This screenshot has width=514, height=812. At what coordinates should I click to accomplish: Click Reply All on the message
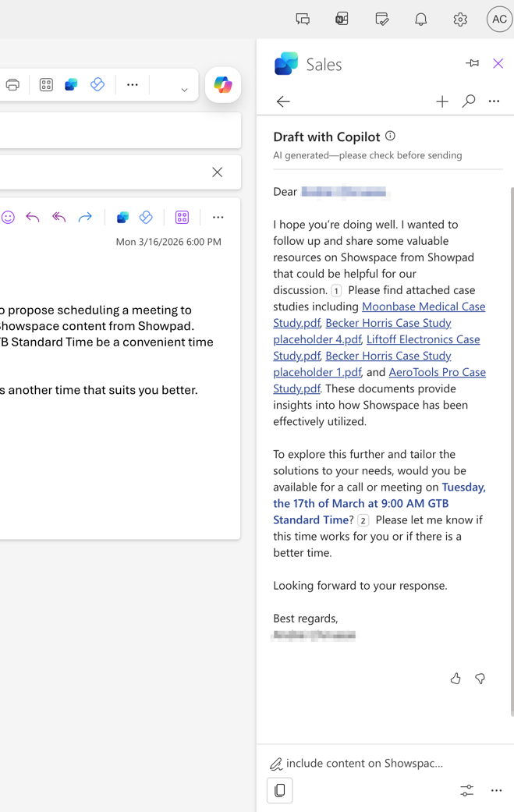pyautogui.click(x=58, y=218)
